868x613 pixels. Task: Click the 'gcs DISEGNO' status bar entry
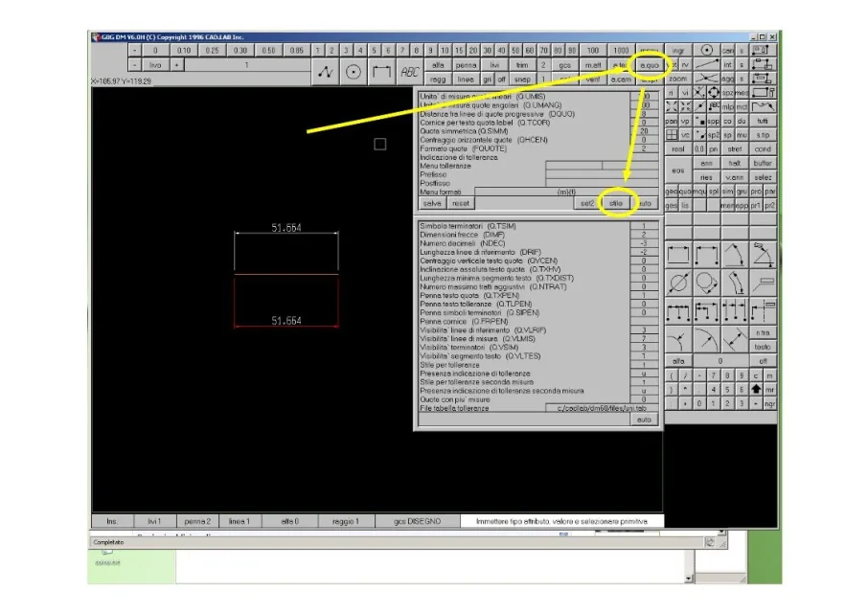click(x=418, y=521)
